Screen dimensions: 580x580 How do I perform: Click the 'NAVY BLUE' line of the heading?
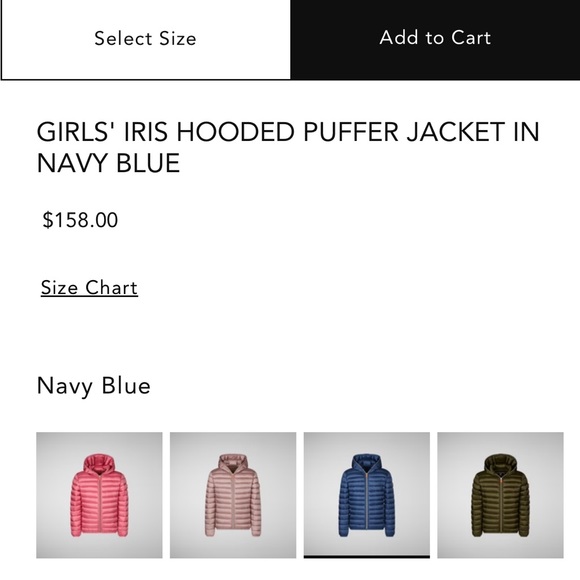[108, 163]
